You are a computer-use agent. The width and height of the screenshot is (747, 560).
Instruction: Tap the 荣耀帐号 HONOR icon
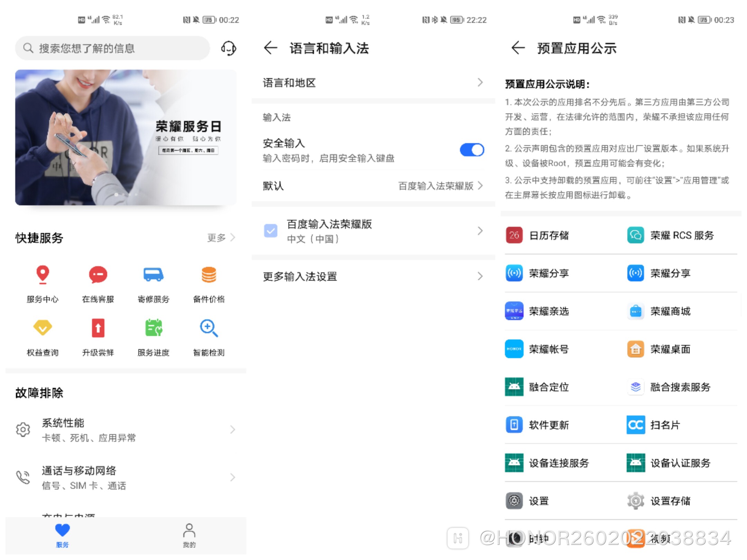514,349
